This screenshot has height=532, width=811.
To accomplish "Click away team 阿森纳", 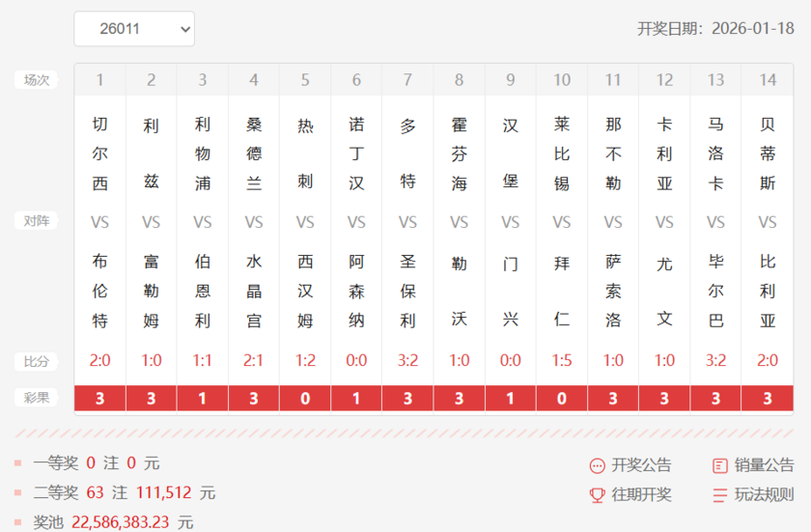I will click(x=356, y=291).
